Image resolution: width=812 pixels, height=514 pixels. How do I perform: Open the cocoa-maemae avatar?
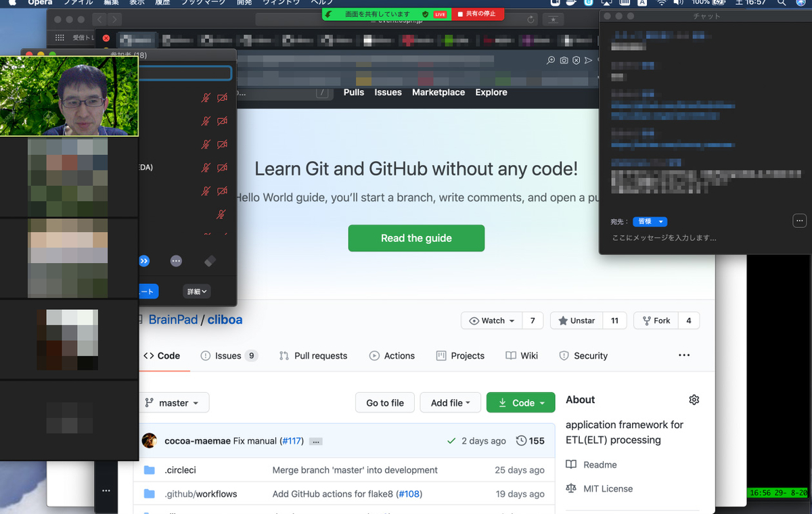point(150,440)
